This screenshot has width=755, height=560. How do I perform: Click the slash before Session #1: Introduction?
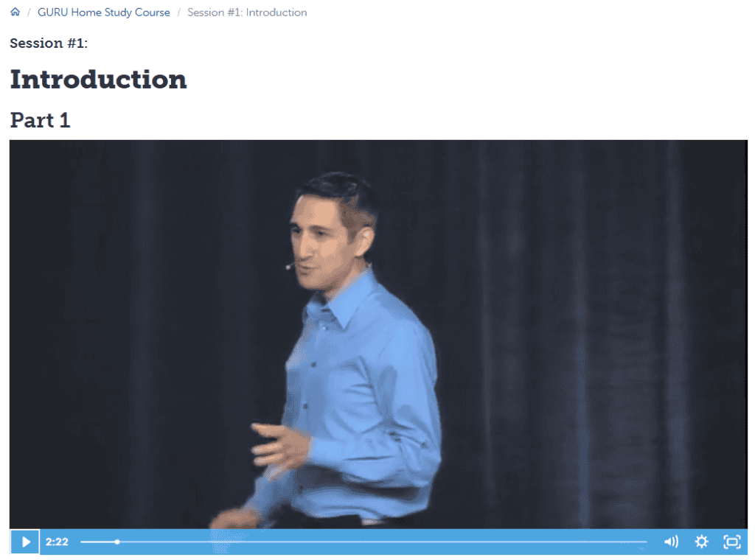coord(178,13)
